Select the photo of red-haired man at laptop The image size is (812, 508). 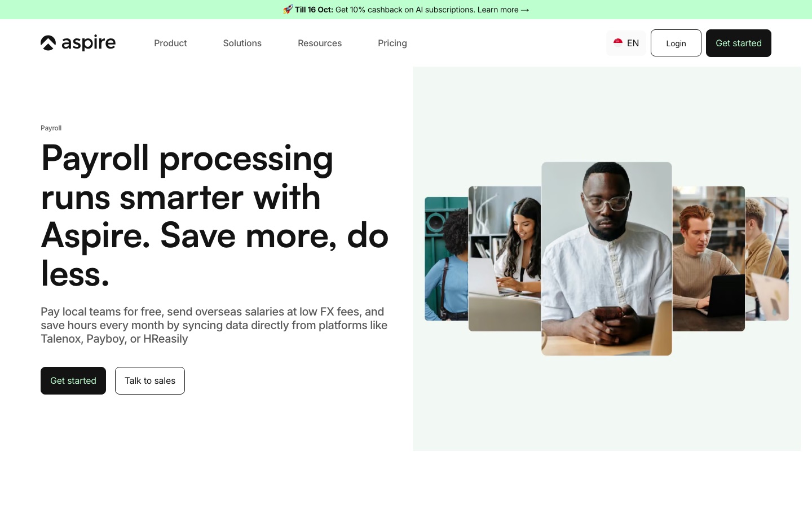[x=709, y=259]
